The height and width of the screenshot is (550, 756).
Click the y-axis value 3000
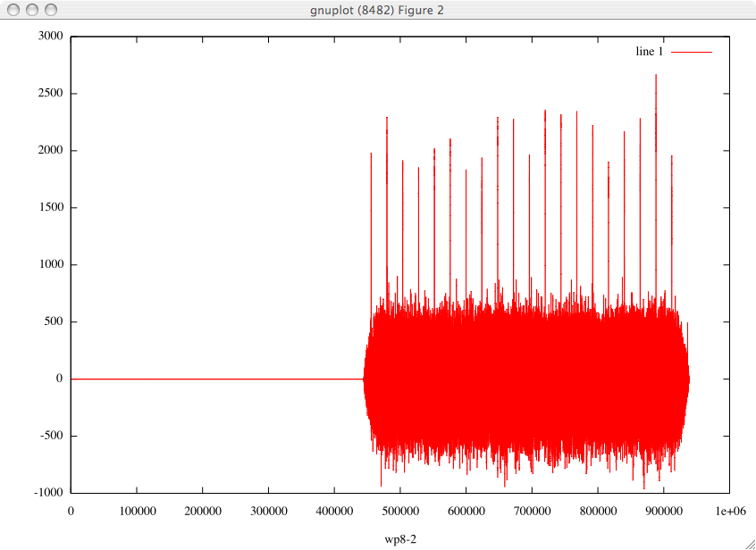(x=51, y=36)
